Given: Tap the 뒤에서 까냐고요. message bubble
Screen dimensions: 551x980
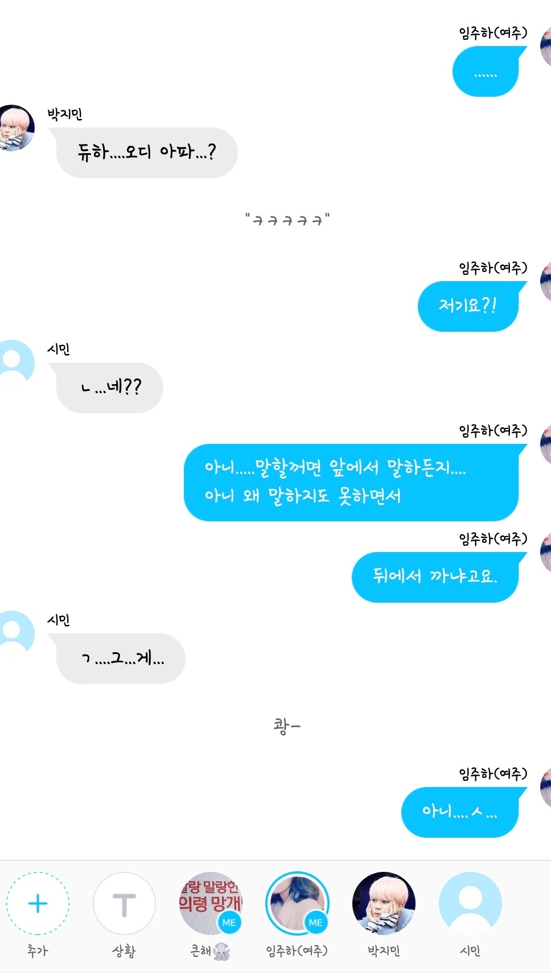Looking at the screenshot, I should click(435, 577).
